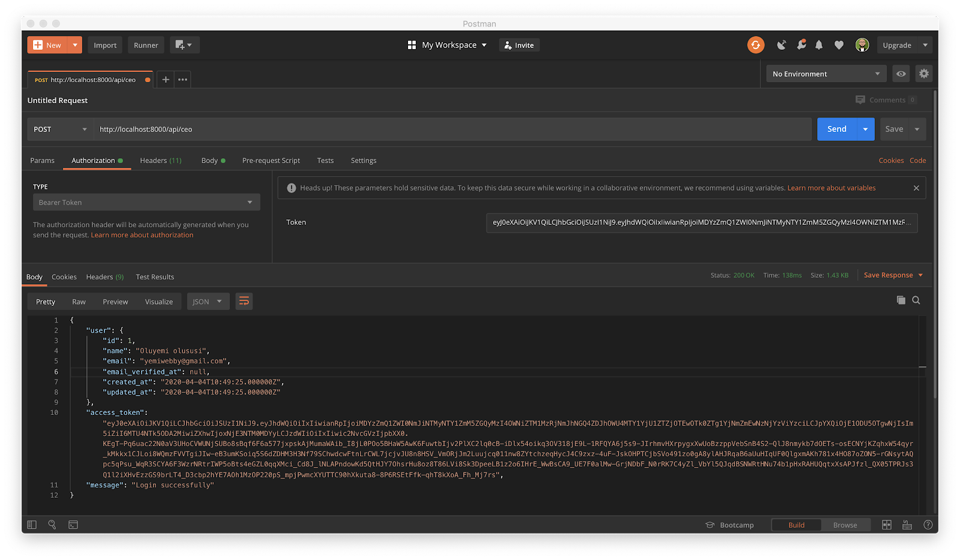
Task: Expand the New button dropdown arrow
Action: click(75, 45)
